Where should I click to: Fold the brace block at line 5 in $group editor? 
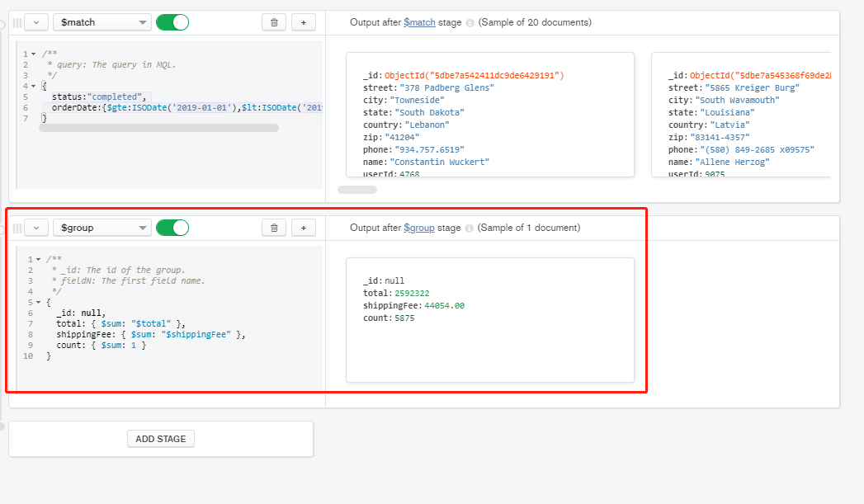38,303
